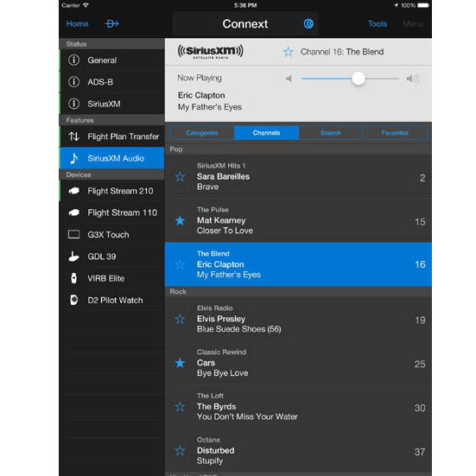This screenshot has width=476, height=476.
Task: Open General status info icon
Action: point(73,60)
